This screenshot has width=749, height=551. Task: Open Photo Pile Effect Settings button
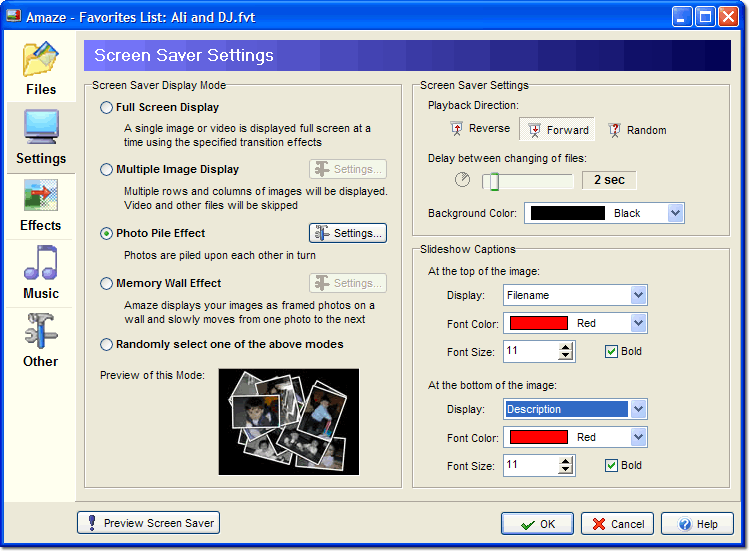pyautogui.click(x=348, y=233)
